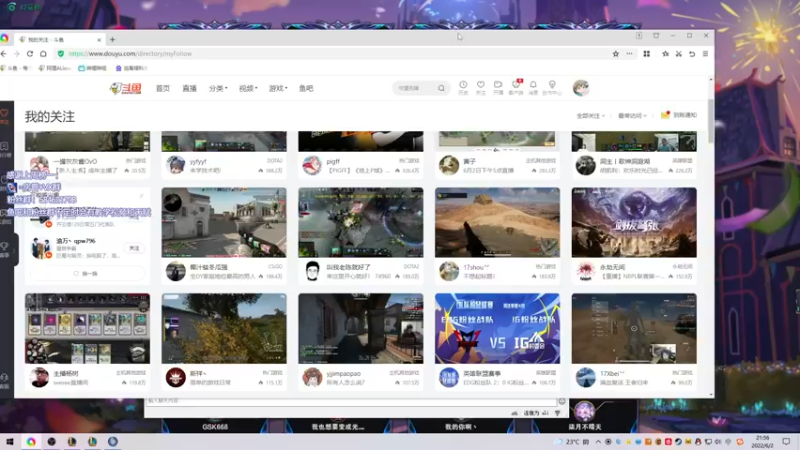This screenshot has height=450, width=800.
Task: Open the CS:GO stream thumbnail of 椰汁
Action: (224, 222)
